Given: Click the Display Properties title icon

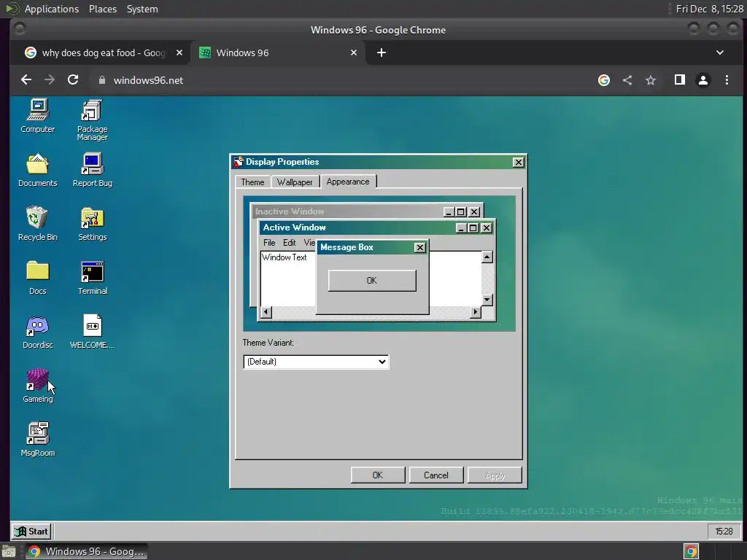Looking at the screenshot, I should click(x=239, y=162).
